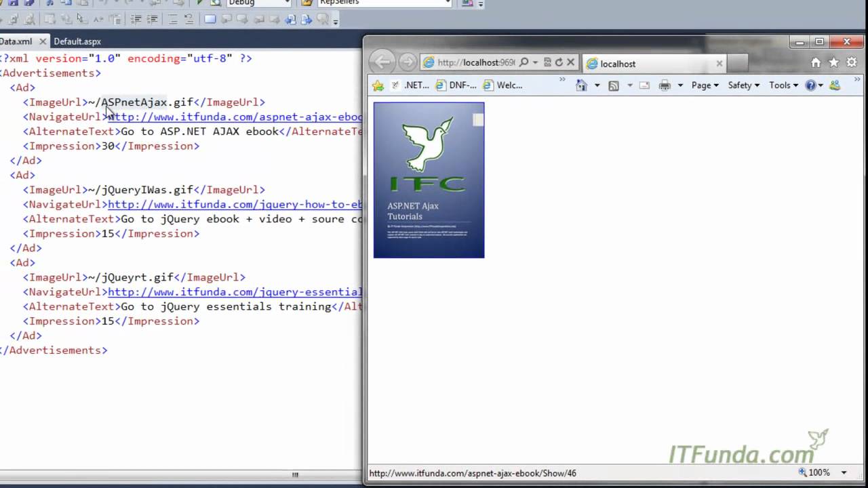
Task: Click the jquery-essential NavigateUrl link
Action: (235, 292)
